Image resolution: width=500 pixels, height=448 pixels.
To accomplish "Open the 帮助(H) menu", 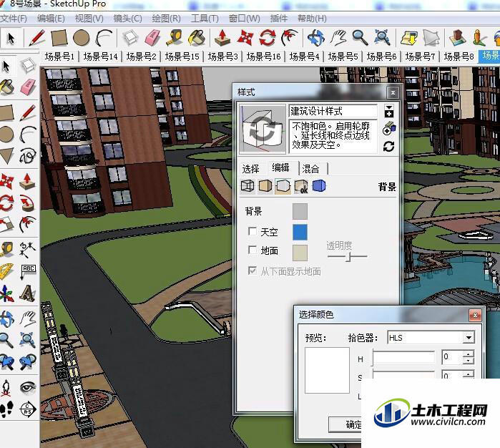I will point(312,19).
